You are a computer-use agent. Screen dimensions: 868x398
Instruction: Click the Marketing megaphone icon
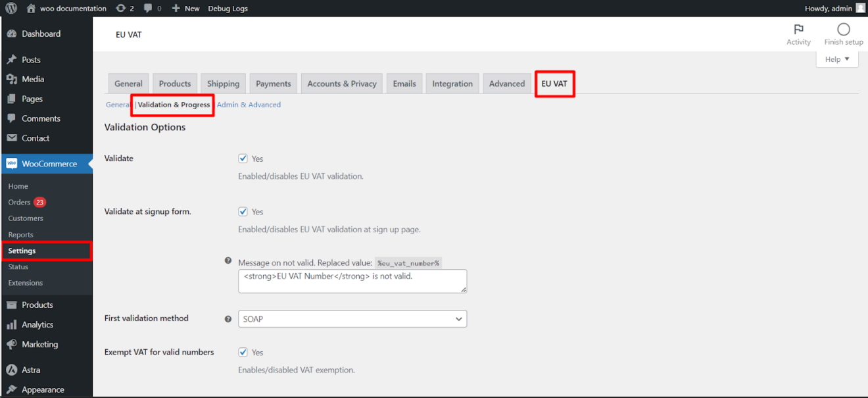pyautogui.click(x=11, y=344)
